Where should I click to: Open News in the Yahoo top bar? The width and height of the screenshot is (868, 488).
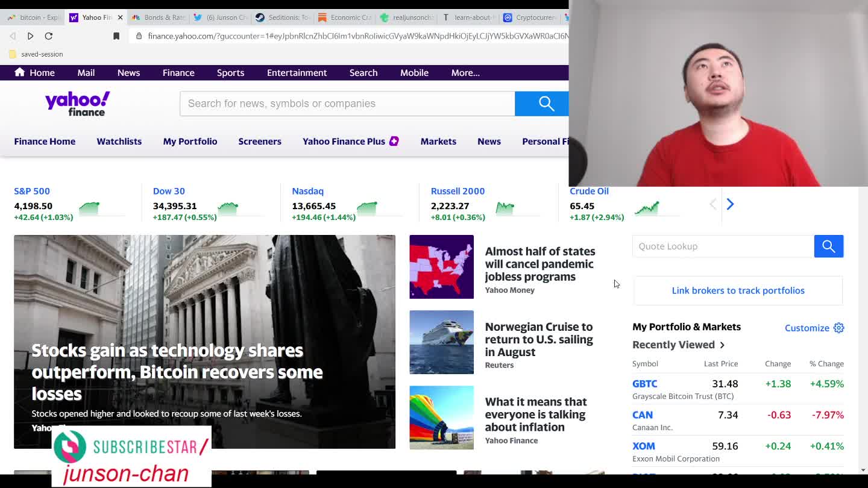(128, 73)
